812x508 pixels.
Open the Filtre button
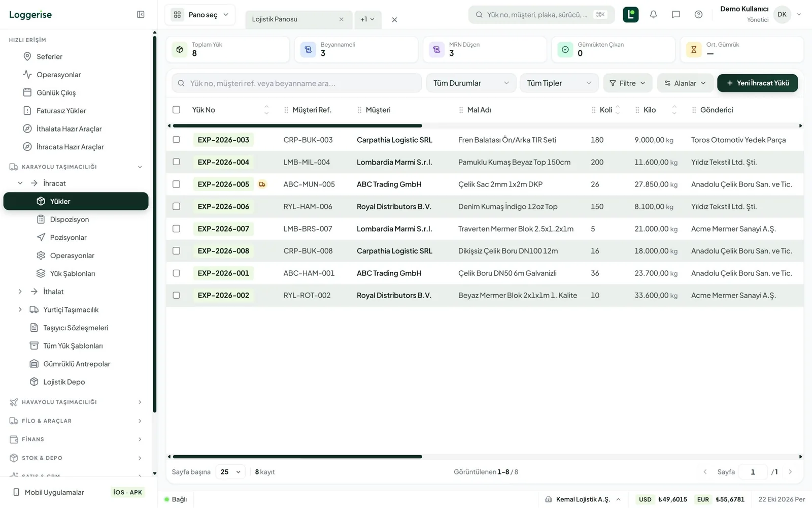point(627,83)
